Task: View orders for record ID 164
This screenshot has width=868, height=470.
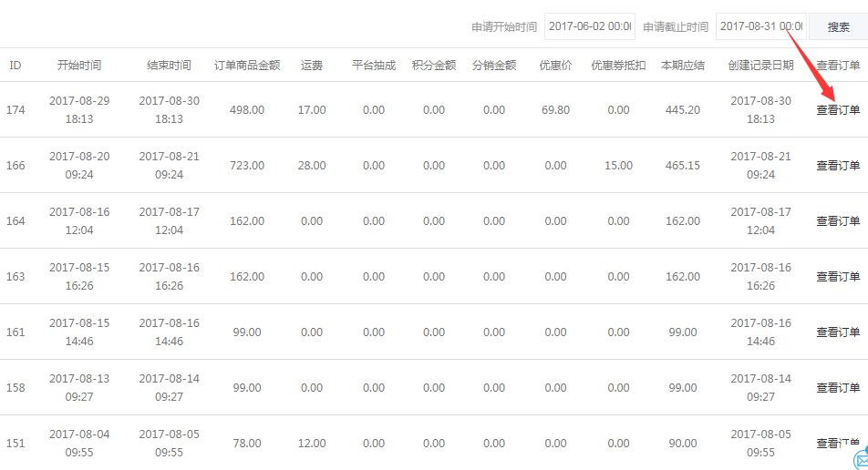Action: (837, 221)
